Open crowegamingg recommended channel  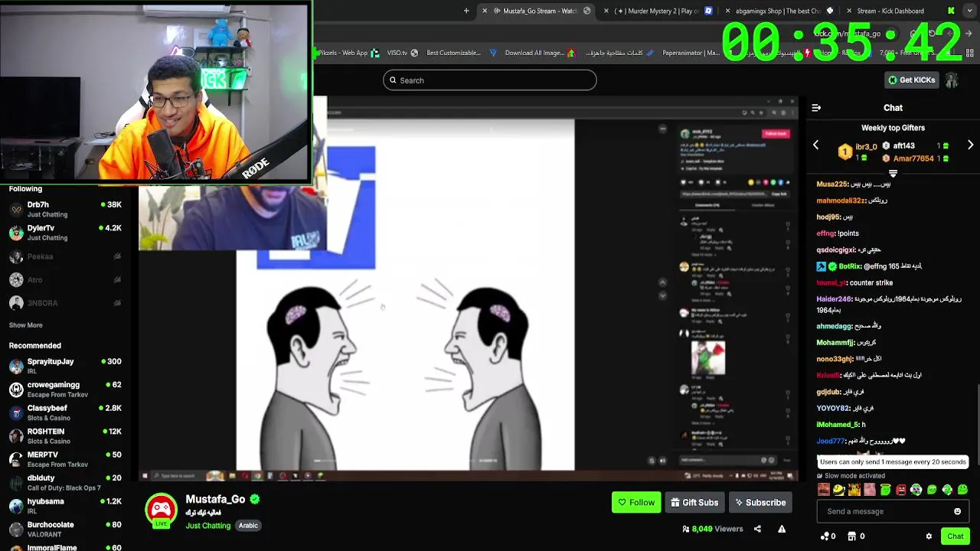coord(65,390)
